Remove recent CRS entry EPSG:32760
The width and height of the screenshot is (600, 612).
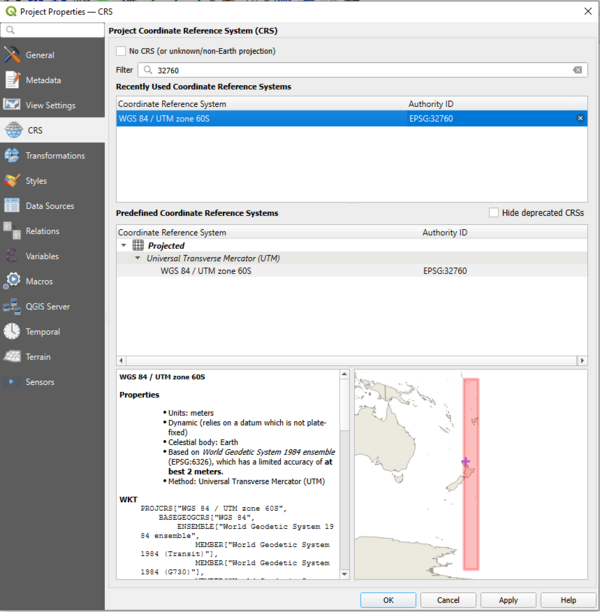580,119
